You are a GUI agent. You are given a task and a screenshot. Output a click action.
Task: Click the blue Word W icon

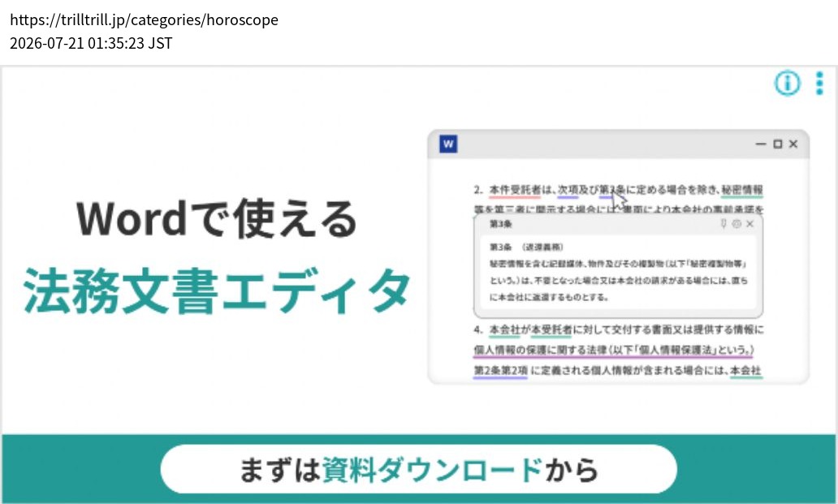point(448,144)
